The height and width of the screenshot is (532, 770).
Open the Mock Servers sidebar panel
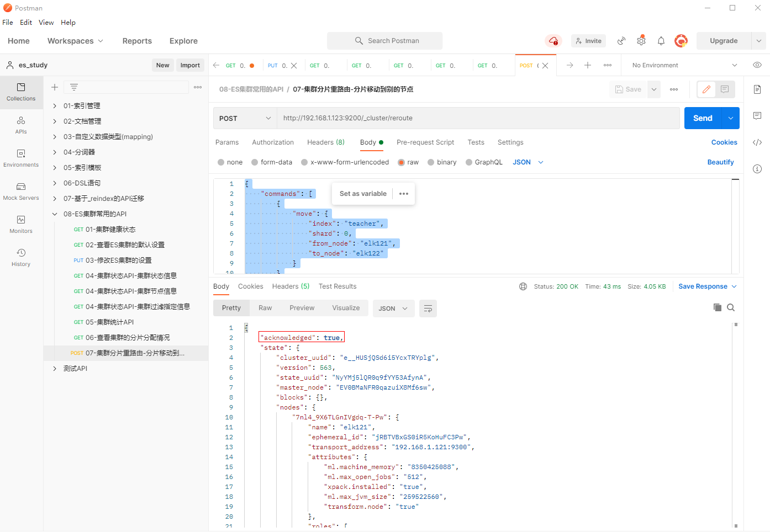(x=21, y=191)
